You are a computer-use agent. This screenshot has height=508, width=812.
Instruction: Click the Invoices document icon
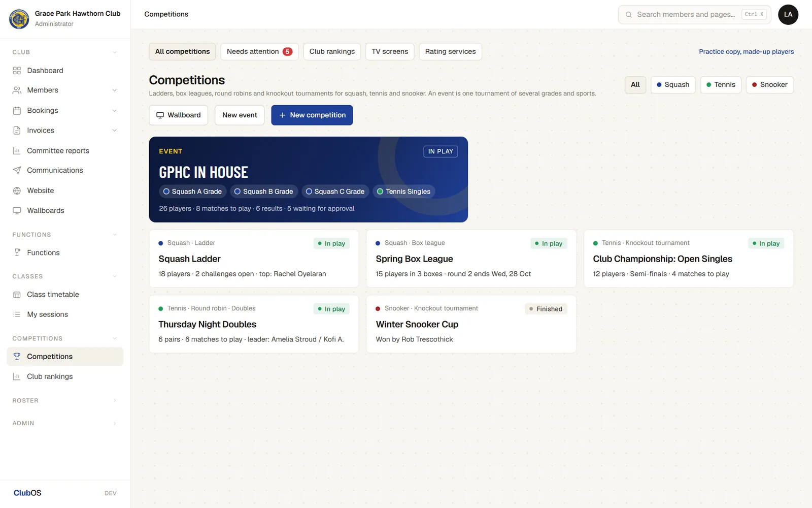(17, 131)
